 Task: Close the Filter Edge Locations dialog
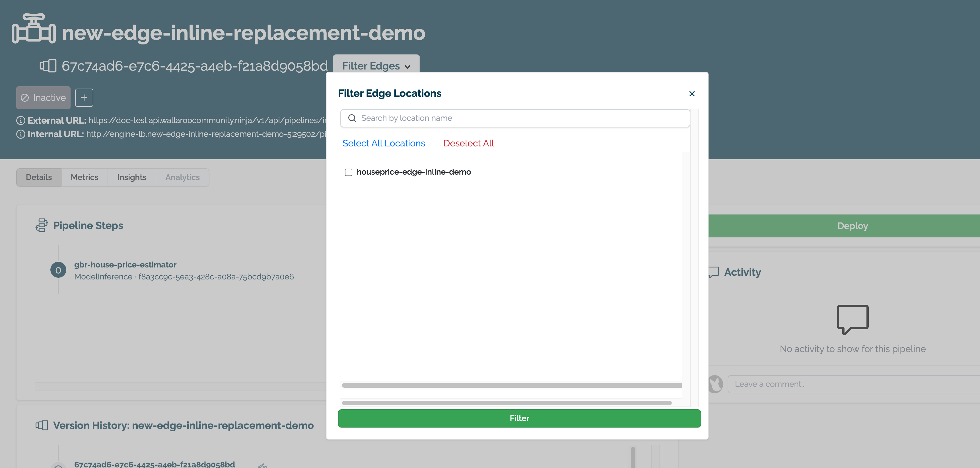pos(692,94)
